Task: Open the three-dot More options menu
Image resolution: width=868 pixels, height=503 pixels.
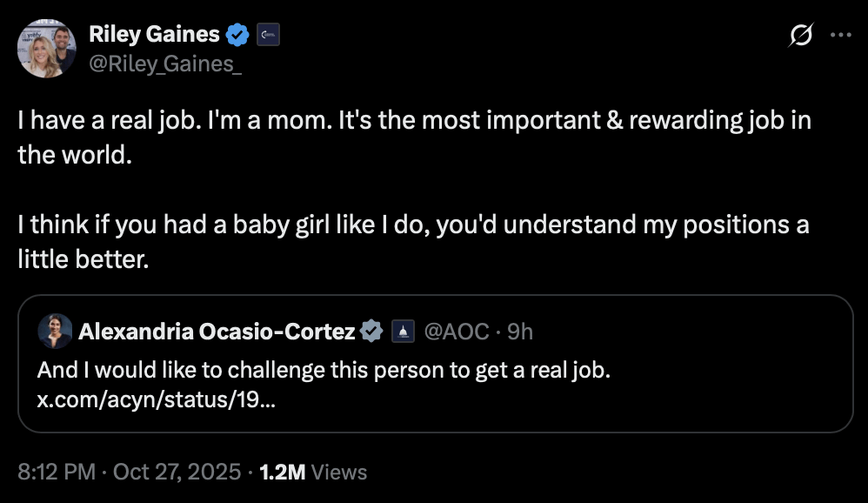Action: (x=841, y=36)
